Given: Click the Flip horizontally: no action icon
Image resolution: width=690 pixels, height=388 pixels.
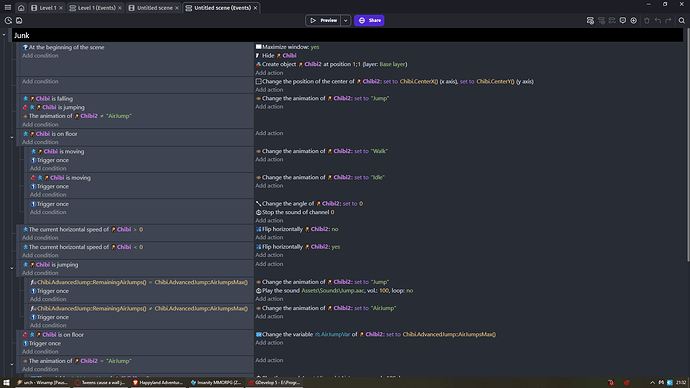Looking at the screenshot, I should point(258,229).
